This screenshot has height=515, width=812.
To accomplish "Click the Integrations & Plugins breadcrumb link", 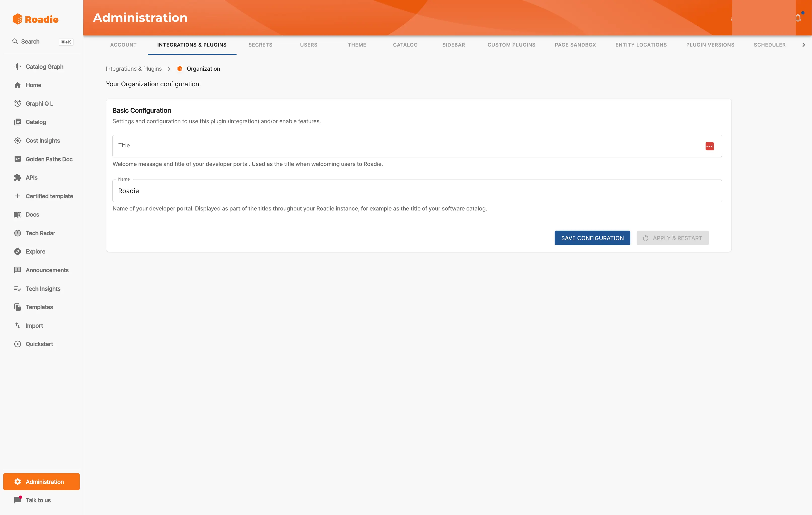I will 134,69.
